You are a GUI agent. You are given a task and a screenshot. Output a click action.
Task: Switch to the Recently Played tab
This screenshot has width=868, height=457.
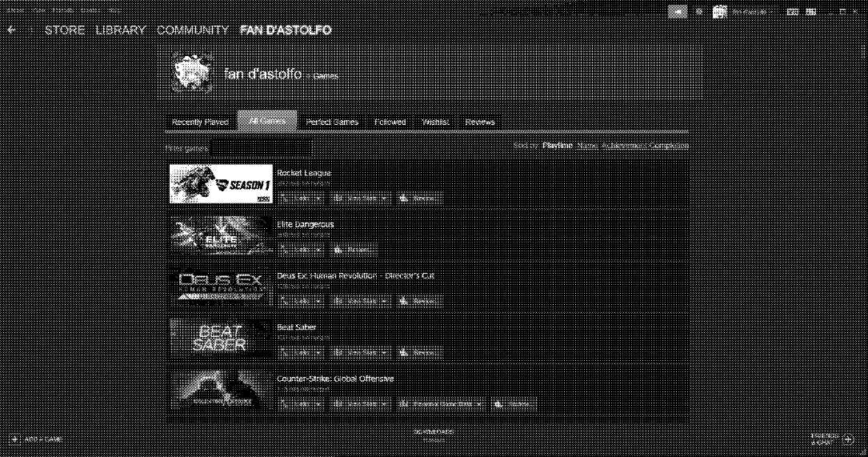(201, 122)
